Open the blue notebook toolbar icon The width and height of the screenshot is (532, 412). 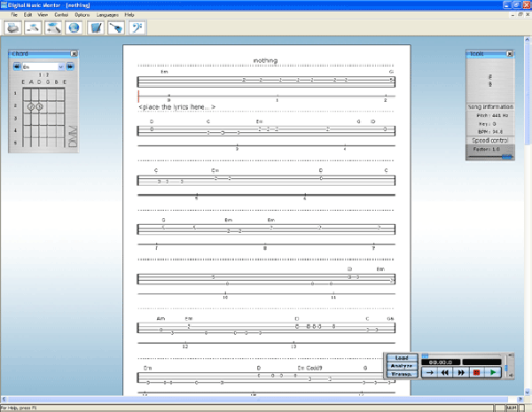point(97,28)
